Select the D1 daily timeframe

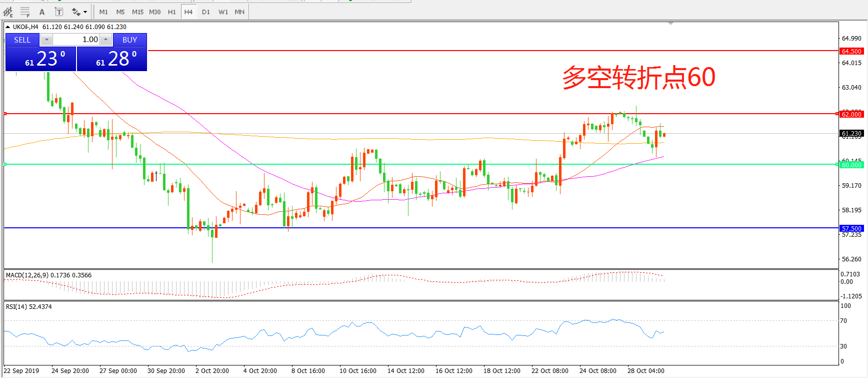tap(206, 12)
